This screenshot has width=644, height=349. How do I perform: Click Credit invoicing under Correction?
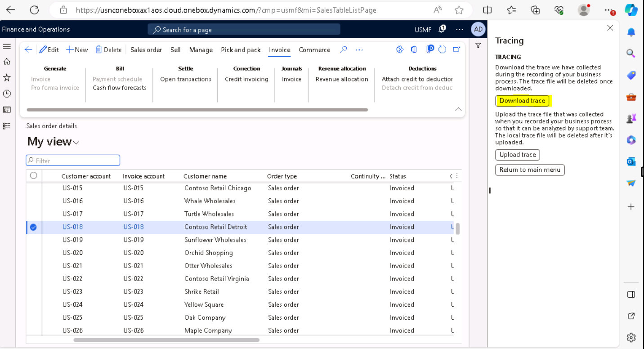[x=246, y=79]
